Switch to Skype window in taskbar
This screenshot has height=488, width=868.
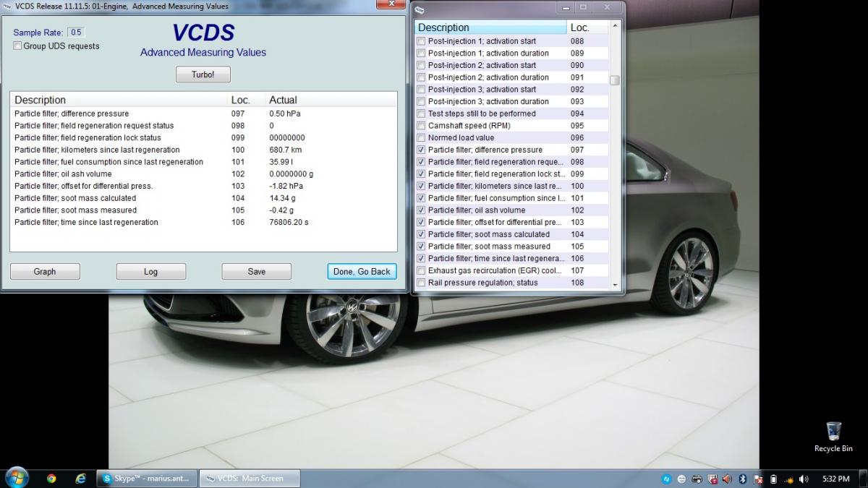click(147, 478)
